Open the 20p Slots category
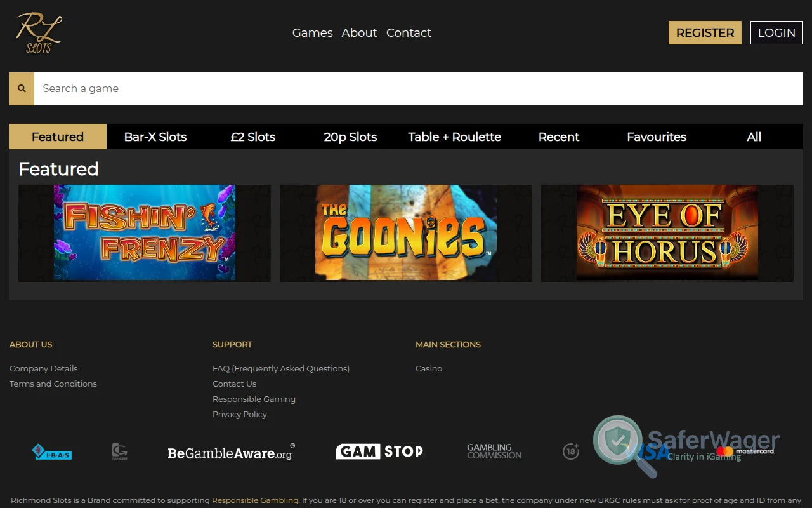Viewport: 812px width, 508px height. tap(350, 137)
